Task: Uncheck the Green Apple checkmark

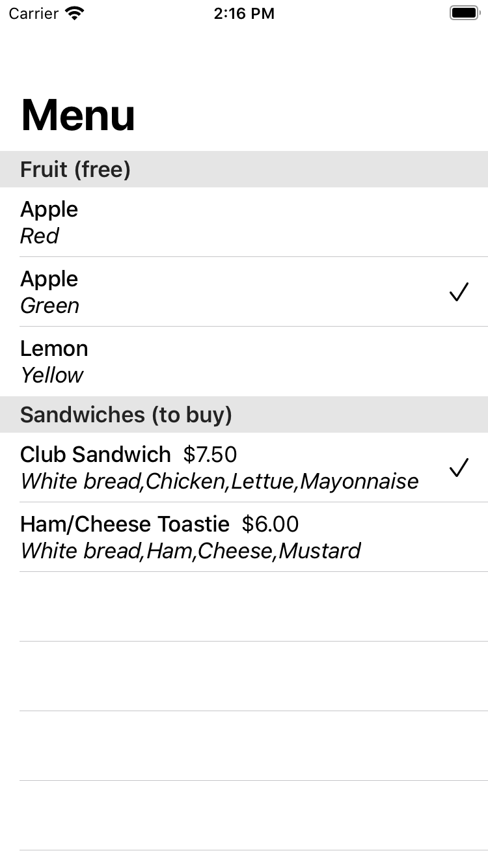Action: (459, 292)
